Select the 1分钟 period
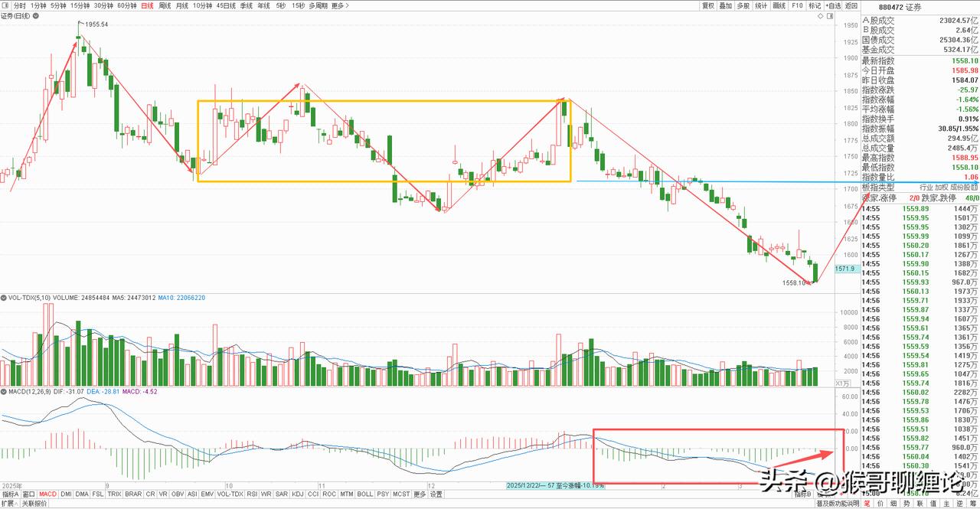Screen dimensions: 980x509 38,5
